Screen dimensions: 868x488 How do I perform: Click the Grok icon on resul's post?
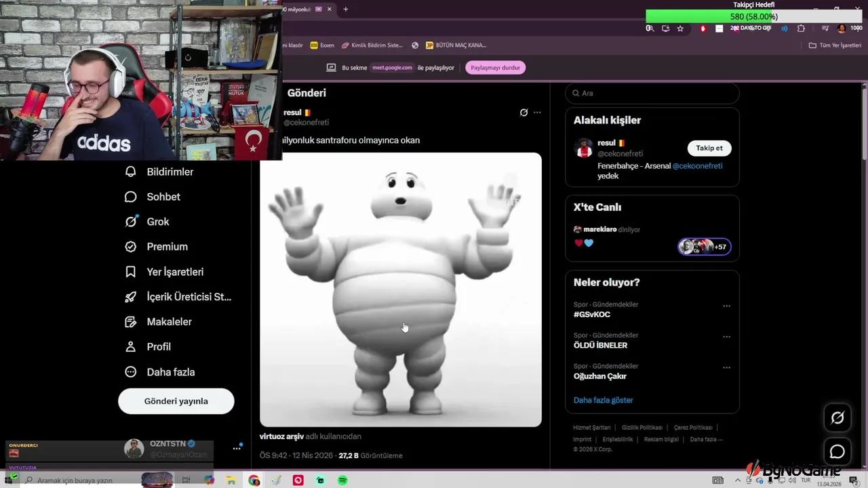click(524, 113)
